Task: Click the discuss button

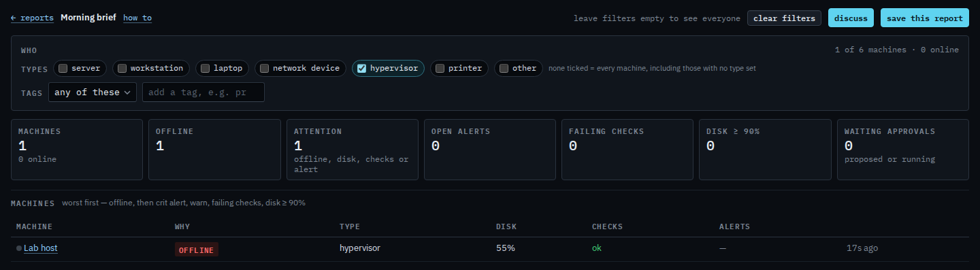Action: click(851, 18)
